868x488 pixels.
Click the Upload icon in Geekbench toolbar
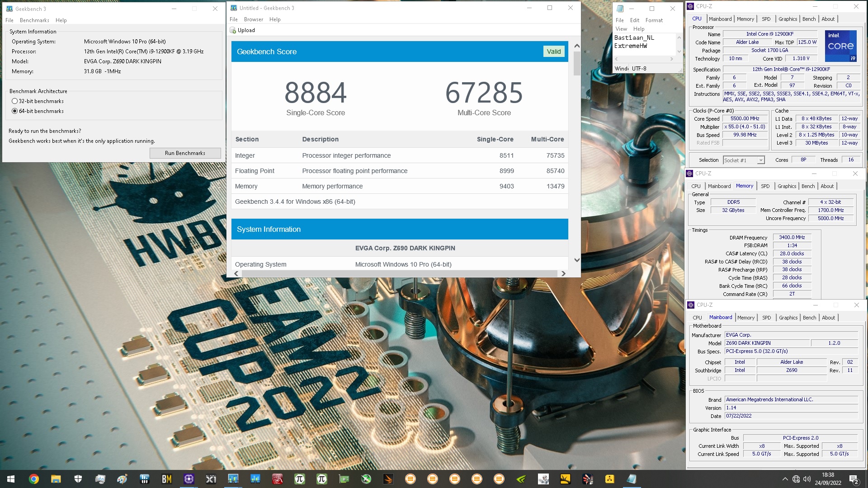tap(233, 30)
